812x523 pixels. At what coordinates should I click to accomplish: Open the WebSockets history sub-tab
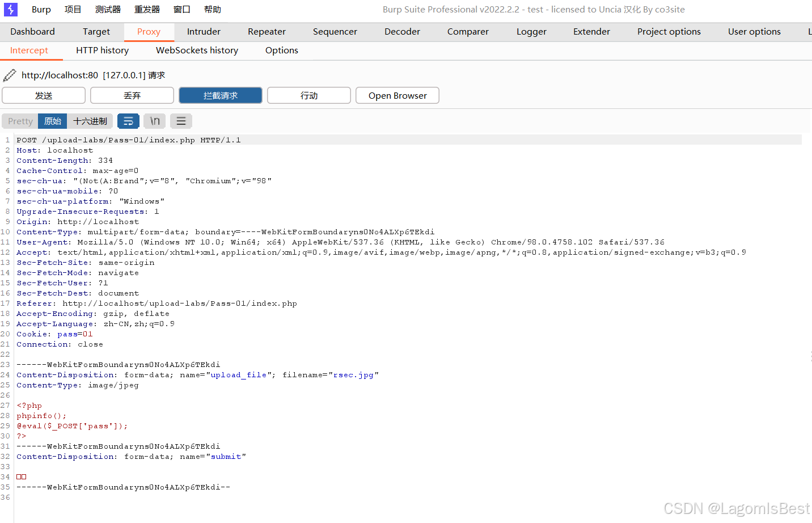(x=197, y=50)
